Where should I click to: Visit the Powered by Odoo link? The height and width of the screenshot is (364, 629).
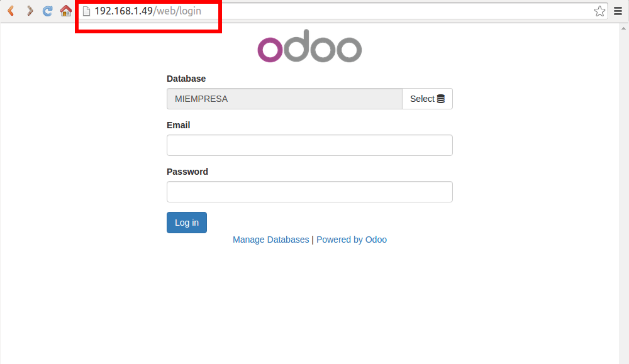click(x=351, y=240)
